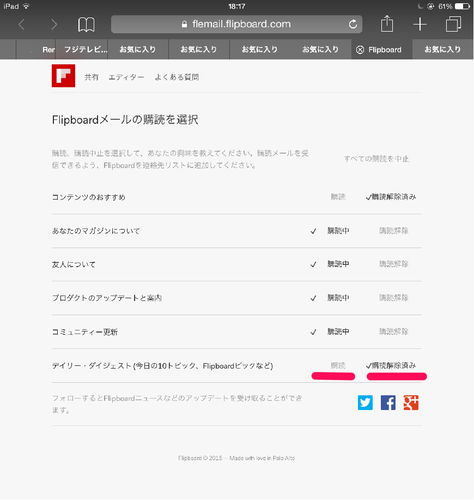Tap the 18:17 clock in status bar
Screen dimensions: 474x500
[x=237, y=6]
